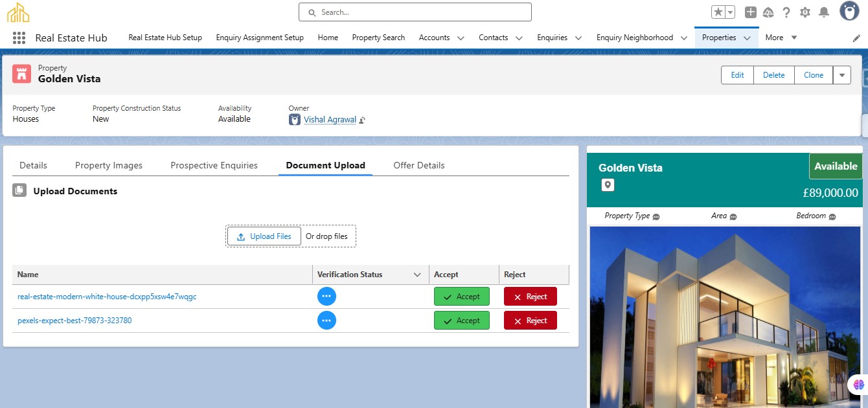This screenshot has height=408, width=868.
Task: Expand the Accounts navigation dropdown
Action: click(461, 38)
